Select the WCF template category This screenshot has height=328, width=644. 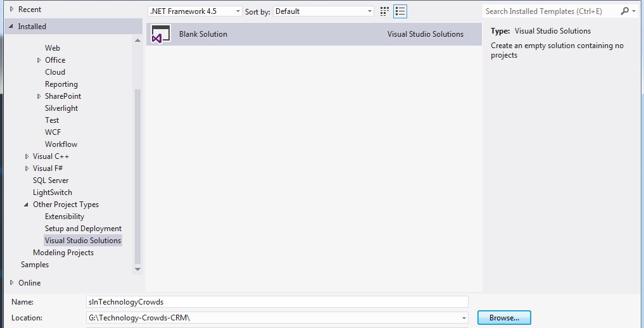(53, 132)
